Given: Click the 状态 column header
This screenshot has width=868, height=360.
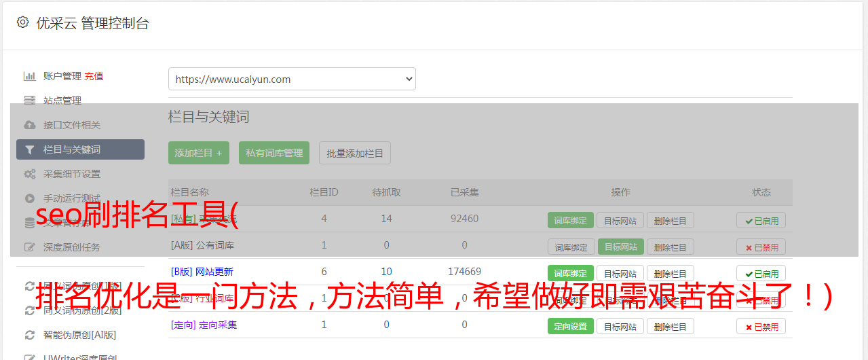Looking at the screenshot, I should [761, 192].
